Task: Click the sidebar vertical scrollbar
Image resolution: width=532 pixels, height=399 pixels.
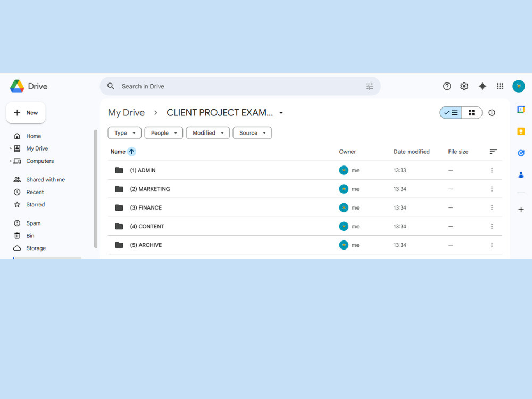Action: [x=96, y=189]
